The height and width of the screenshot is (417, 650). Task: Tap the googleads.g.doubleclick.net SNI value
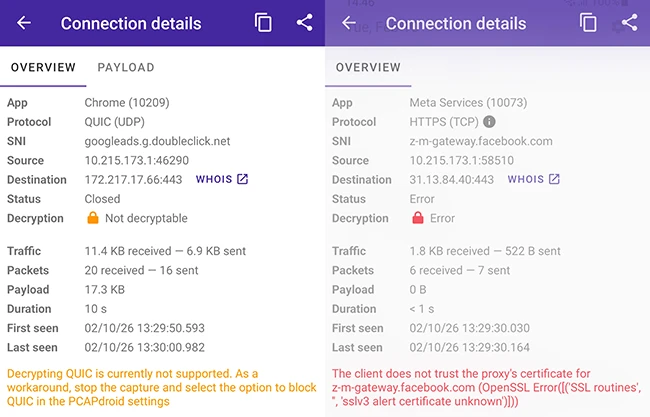(x=157, y=141)
